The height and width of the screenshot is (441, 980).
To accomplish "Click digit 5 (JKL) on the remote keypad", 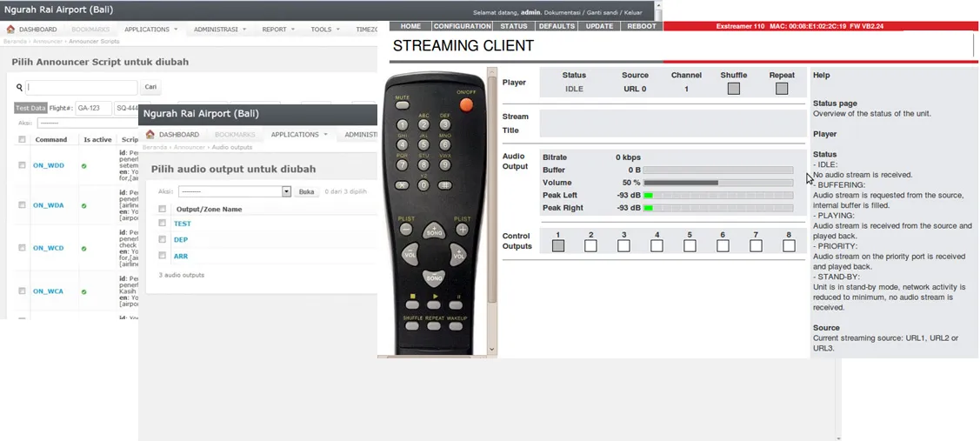I will [423, 145].
